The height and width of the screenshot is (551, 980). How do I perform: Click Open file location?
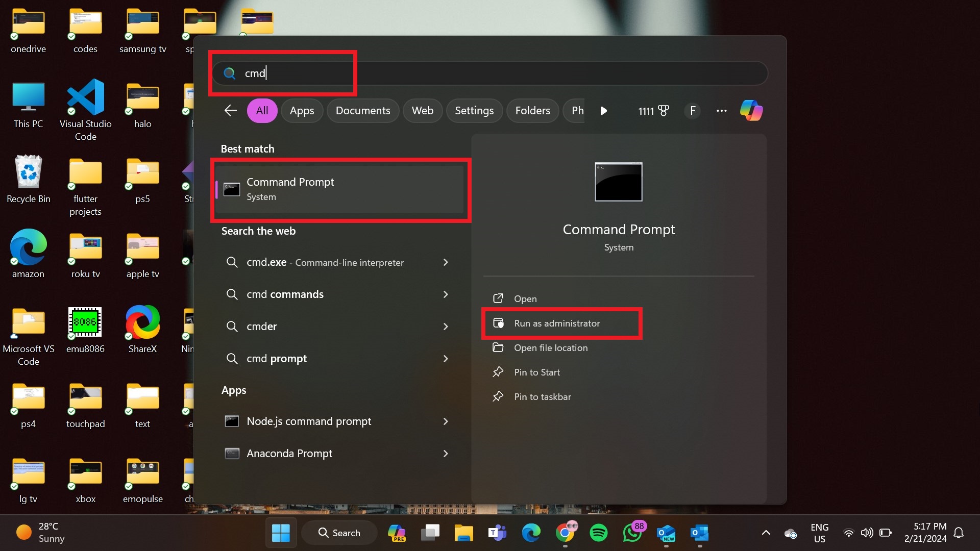click(550, 348)
